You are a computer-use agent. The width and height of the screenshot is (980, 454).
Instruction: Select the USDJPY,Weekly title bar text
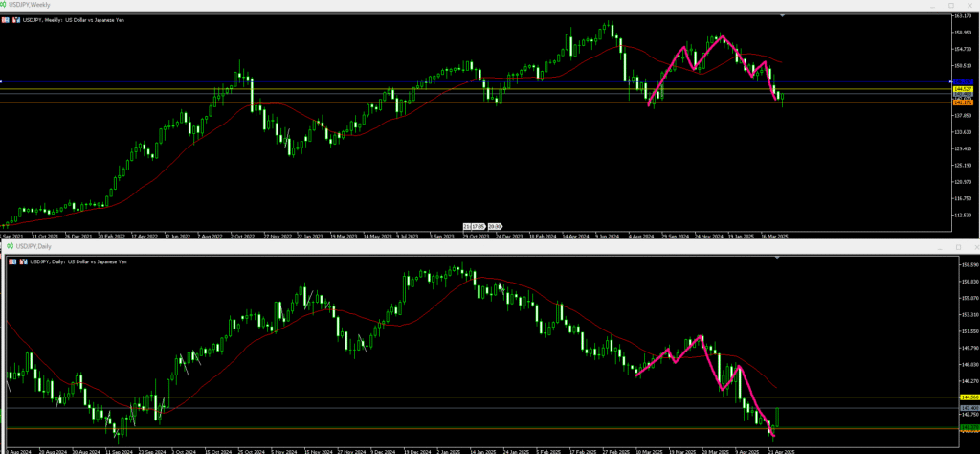pyautogui.click(x=29, y=5)
